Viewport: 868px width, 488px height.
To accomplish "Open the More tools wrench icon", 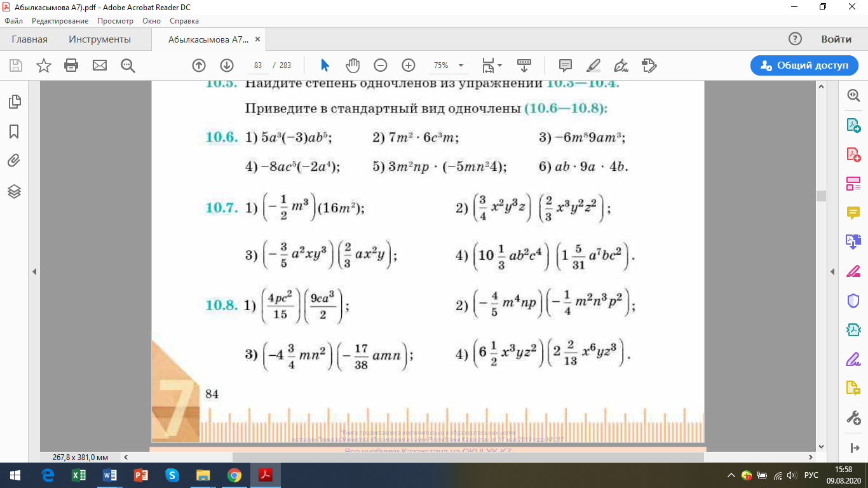I will pyautogui.click(x=853, y=417).
